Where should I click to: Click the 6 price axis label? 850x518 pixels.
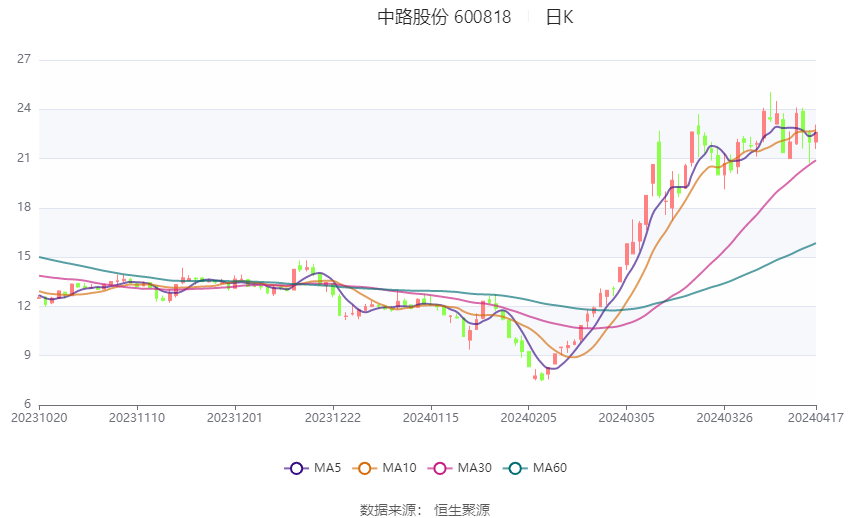point(28,404)
